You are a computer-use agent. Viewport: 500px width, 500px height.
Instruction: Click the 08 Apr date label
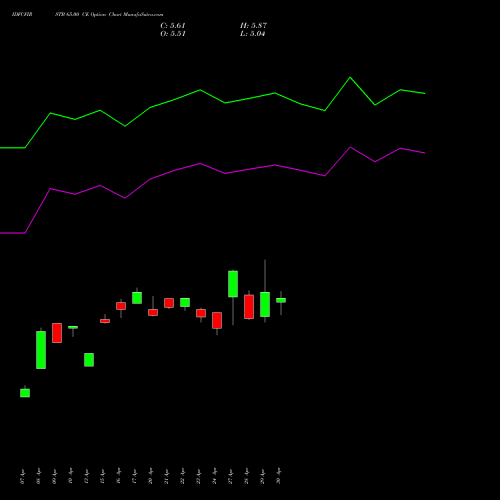pyautogui.click(x=38, y=476)
